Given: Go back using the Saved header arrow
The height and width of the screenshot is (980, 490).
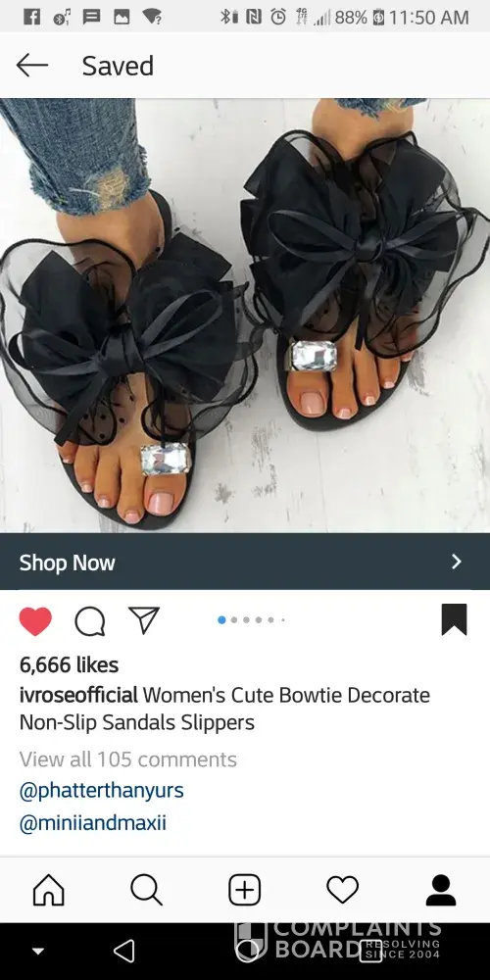Looking at the screenshot, I should pos(32,65).
